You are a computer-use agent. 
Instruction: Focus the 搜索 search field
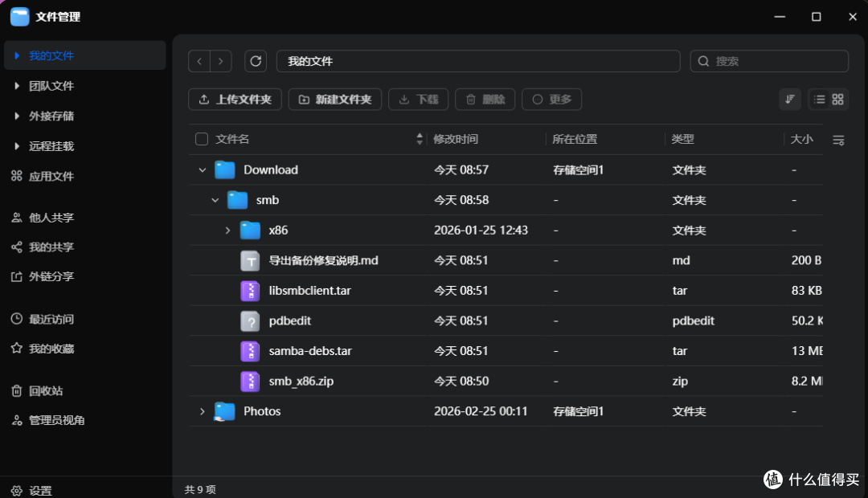769,61
